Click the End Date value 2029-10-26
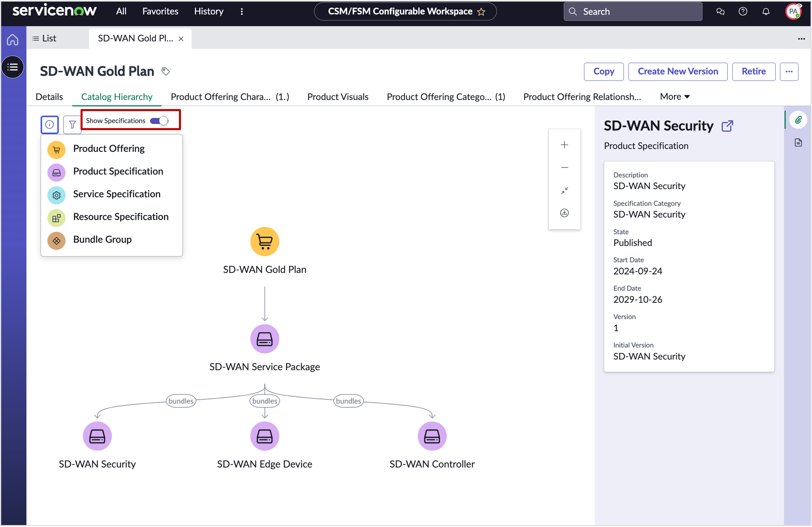Image resolution: width=812 pixels, height=527 pixels. coord(638,299)
